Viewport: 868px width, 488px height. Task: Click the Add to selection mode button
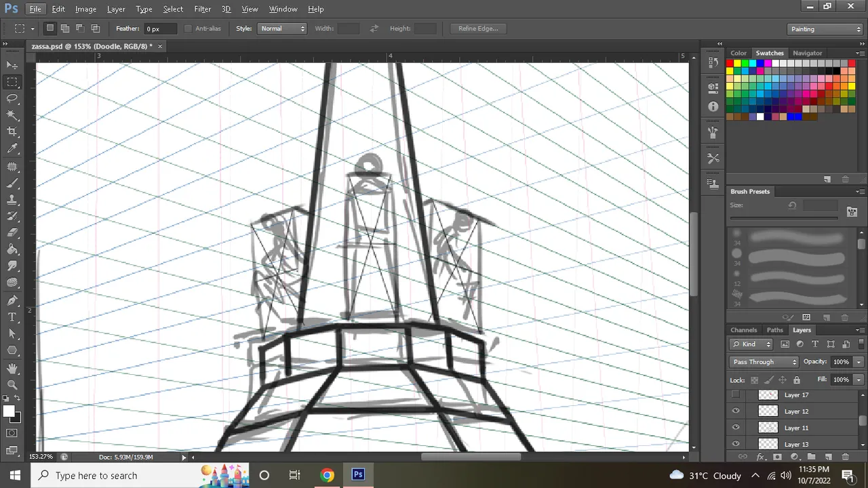(65, 28)
